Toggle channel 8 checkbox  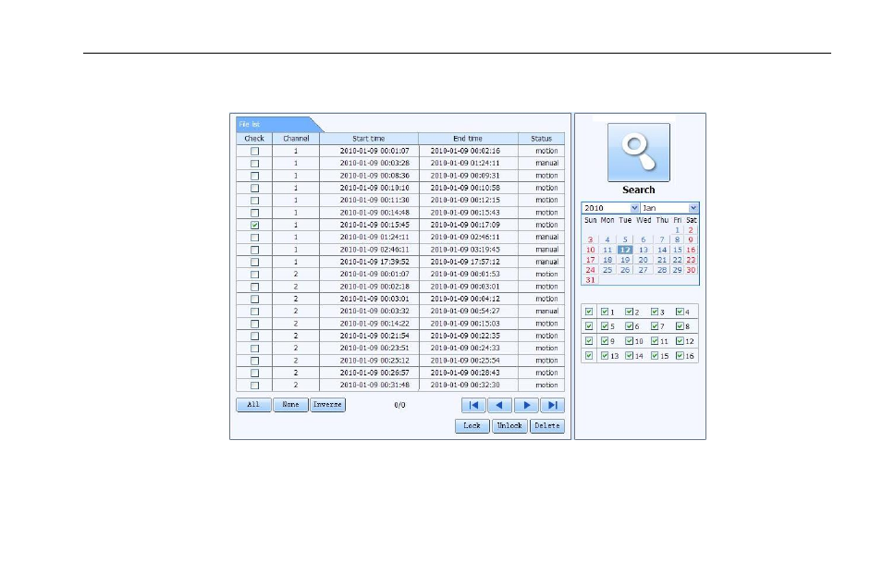tap(680, 326)
